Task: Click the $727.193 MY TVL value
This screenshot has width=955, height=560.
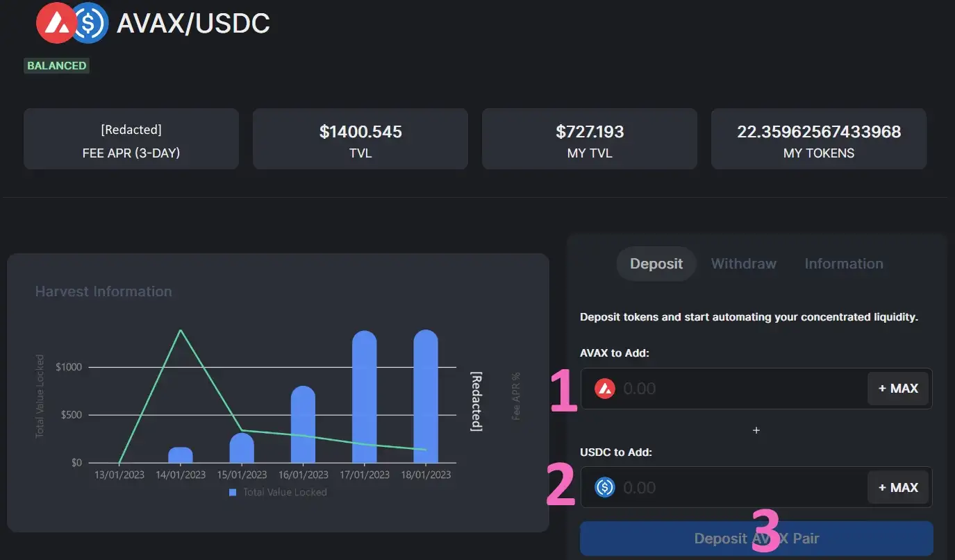Action: pyautogui.click(x=590, y=132)
